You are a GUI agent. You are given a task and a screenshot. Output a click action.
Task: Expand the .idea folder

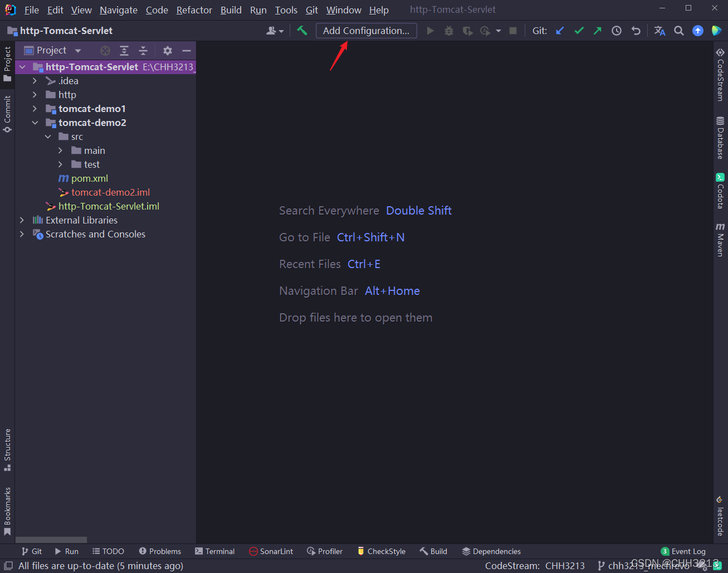(x=35, y=81)
